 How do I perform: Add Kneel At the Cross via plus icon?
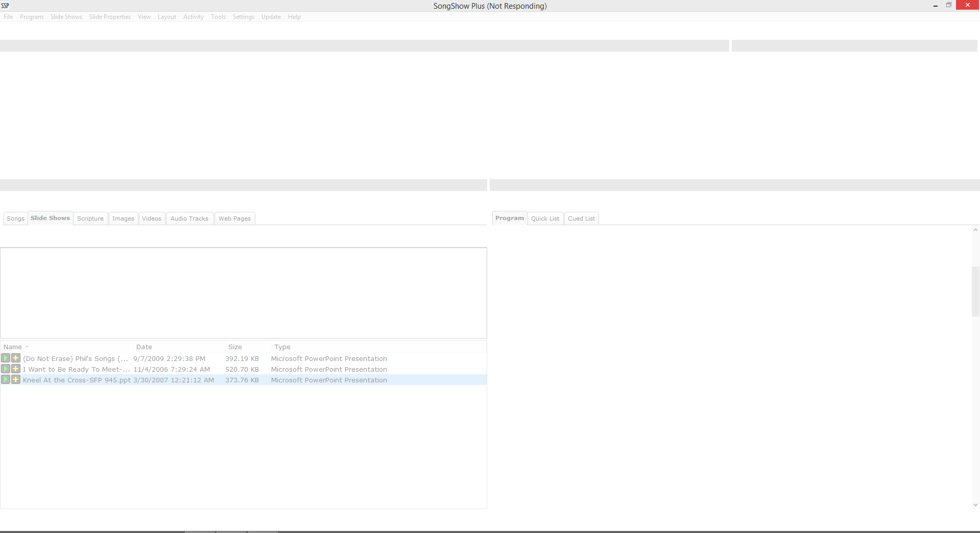coord(16,380)
